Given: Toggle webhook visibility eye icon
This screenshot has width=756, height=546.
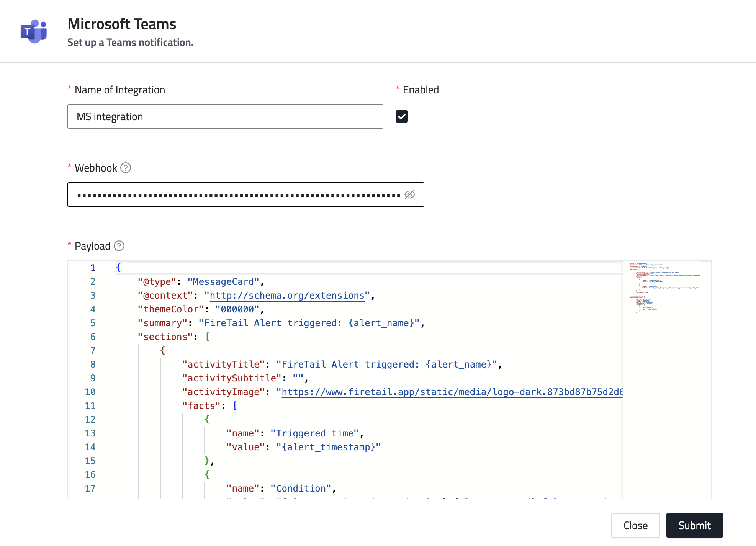Looking at the screenshot, I should (x=410, y=195).
